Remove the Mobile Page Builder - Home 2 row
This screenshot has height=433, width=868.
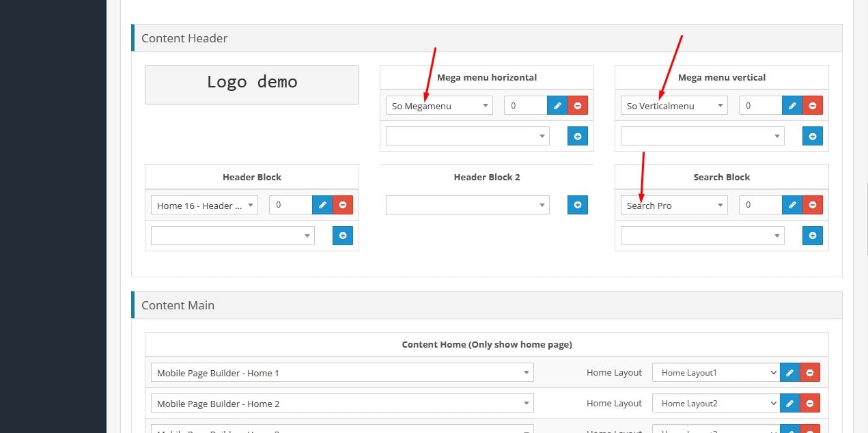810,403
